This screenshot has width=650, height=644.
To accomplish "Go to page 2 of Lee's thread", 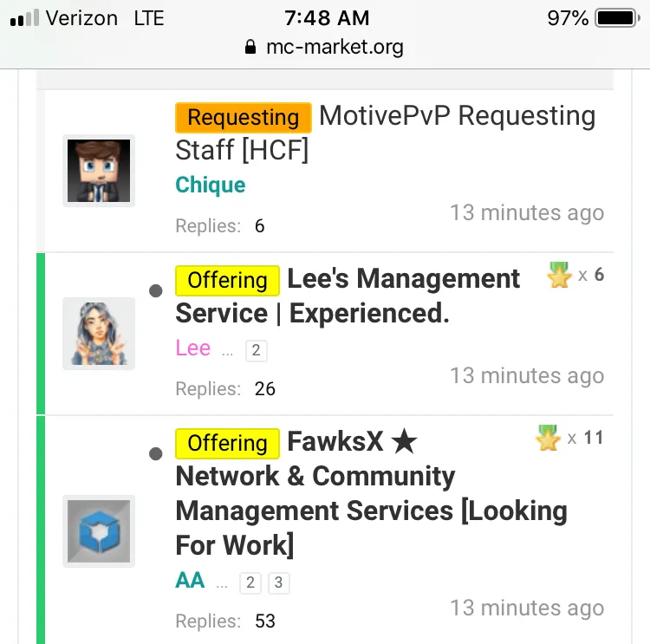I will (x=256, y=350).
